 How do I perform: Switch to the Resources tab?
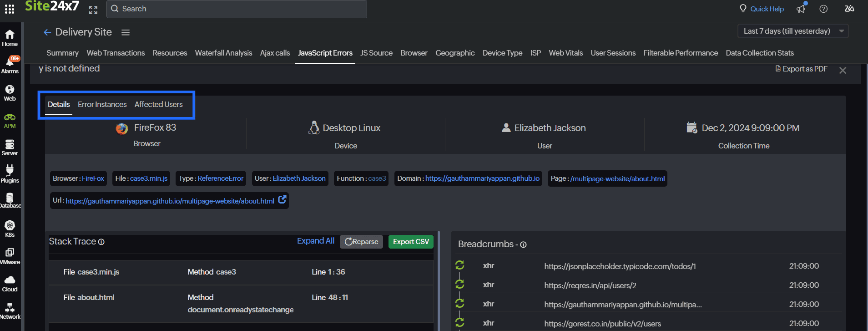[170, 53]
